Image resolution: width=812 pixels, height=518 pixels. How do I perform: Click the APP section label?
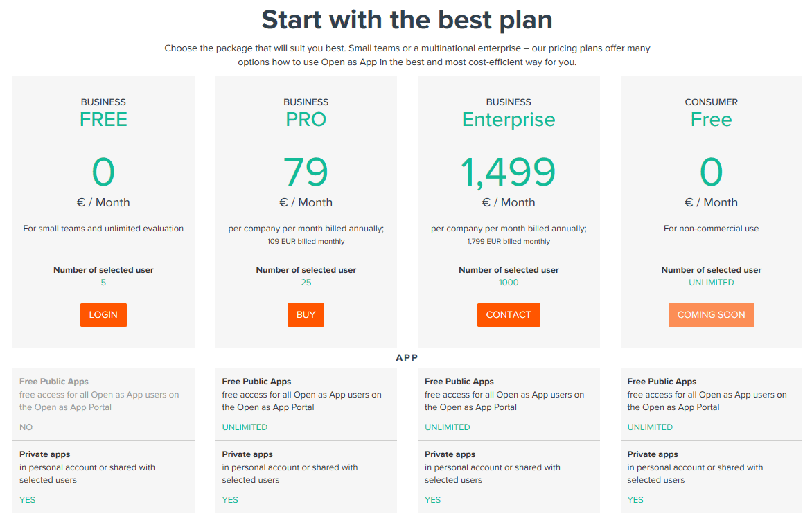click(407, 358)
